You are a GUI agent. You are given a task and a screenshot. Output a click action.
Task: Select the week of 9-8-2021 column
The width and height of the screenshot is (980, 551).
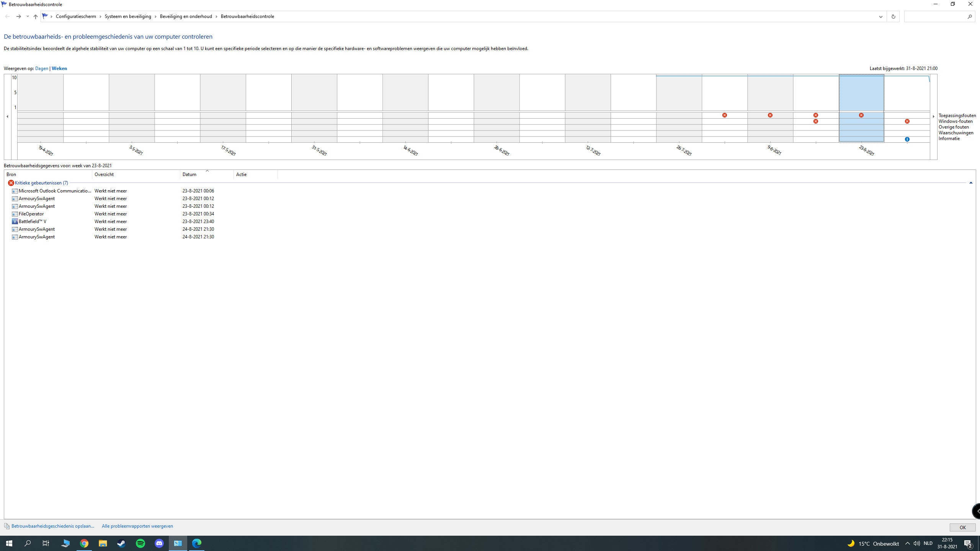770,108
